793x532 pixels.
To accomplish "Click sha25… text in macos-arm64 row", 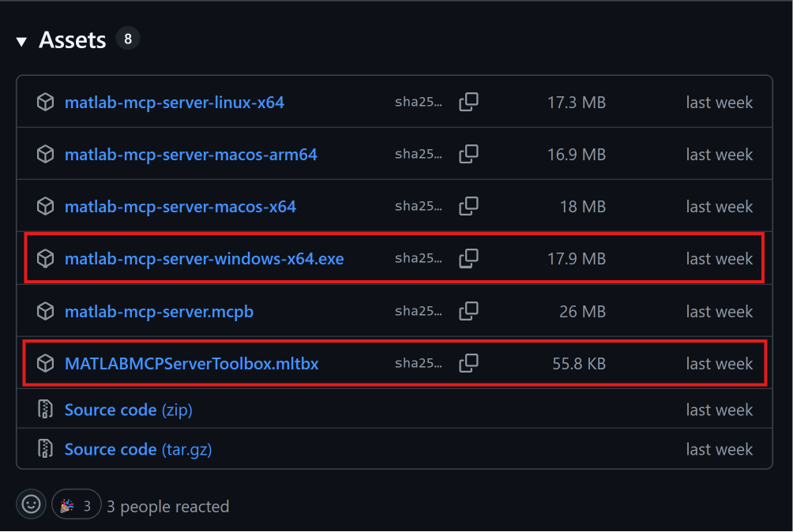I will 419,154.
